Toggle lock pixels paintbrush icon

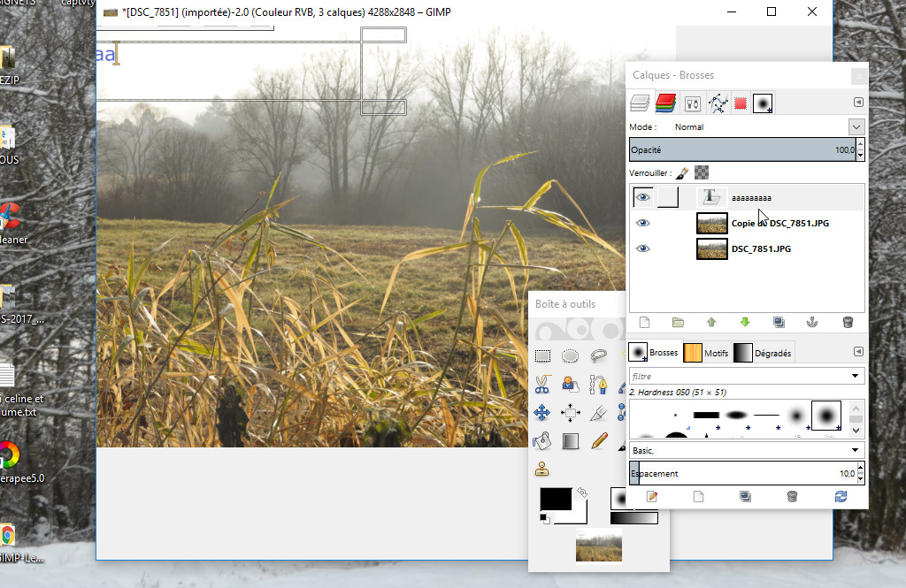pyautogui.click(x=682, y=172)
